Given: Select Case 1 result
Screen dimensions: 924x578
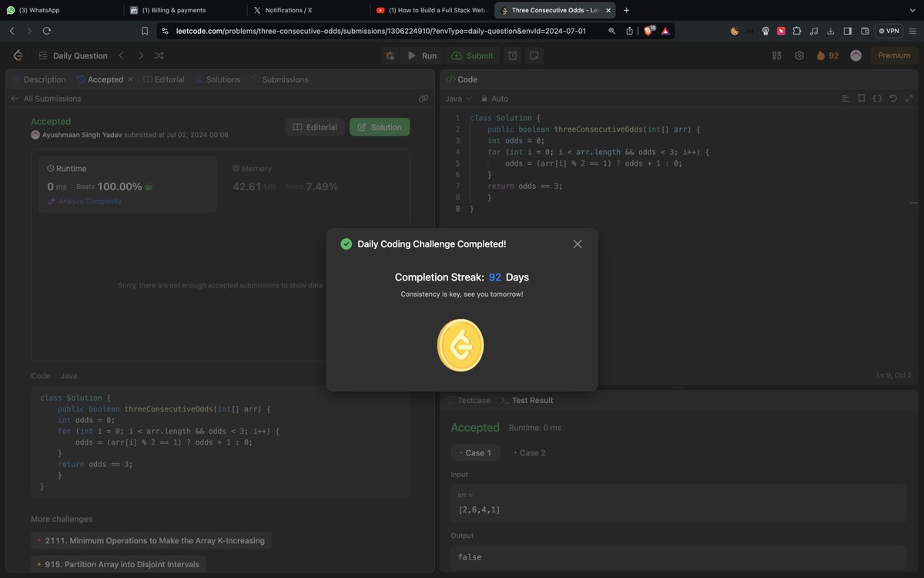Looking at the screenshot, I should point(476,452).
